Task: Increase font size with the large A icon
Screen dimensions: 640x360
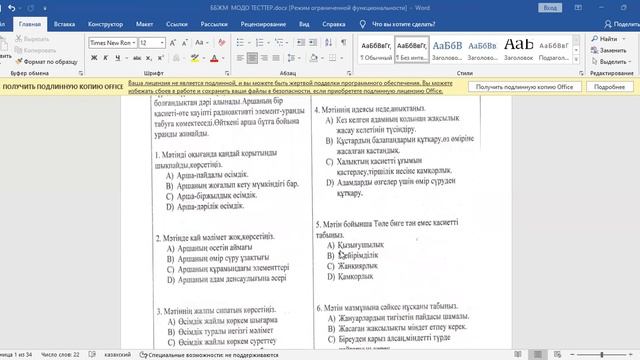Action: pyautogui.click(x=173, y=42)
